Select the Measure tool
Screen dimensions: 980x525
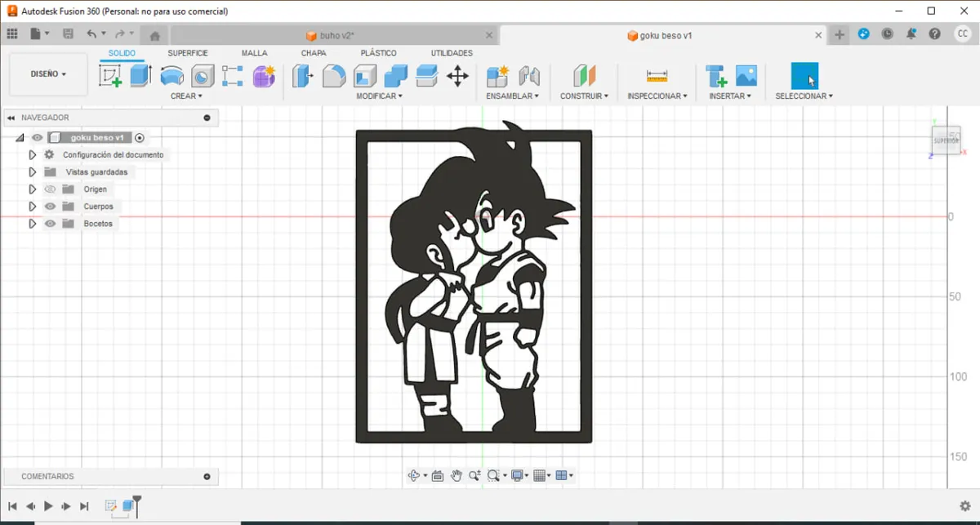point(657,76)
